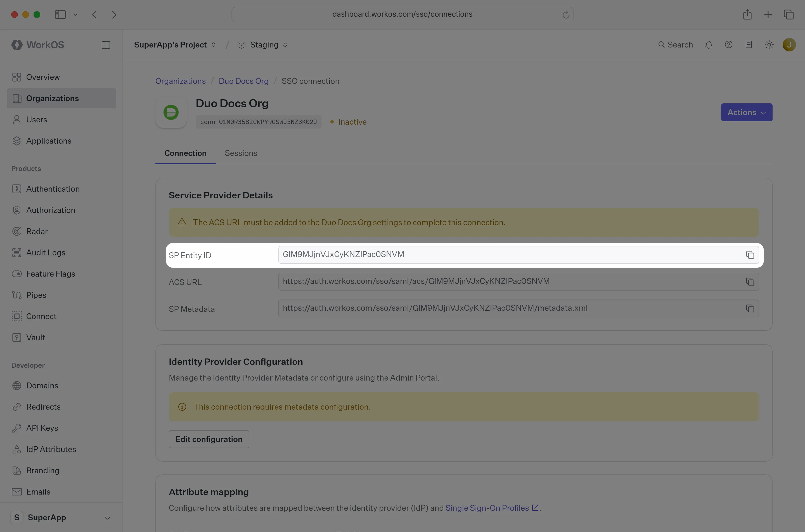The height and width of the screenshot is (532, 805).
Task: Open Emails in sidebar
Action: [x=61, y=492]
